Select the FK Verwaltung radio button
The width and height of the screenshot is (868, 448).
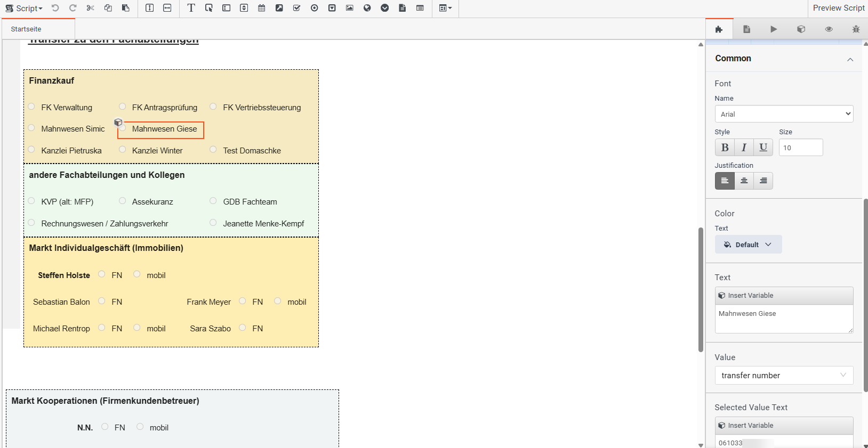tap(31, 107)
